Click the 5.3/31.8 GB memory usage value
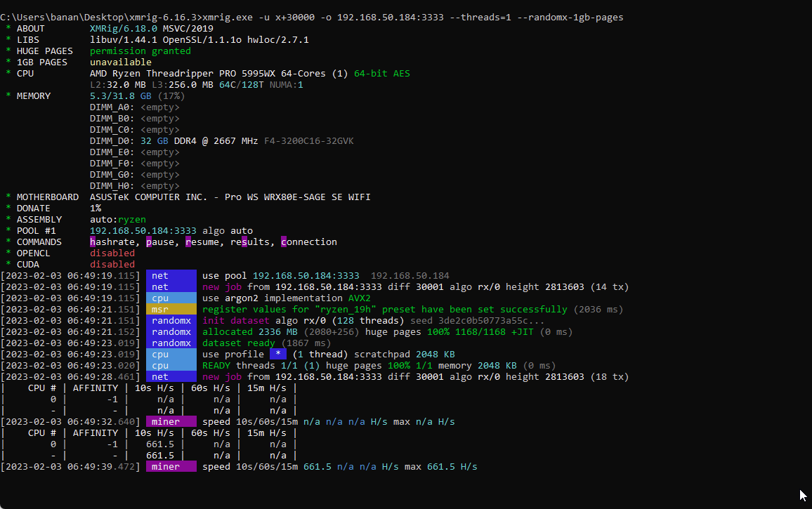The width and height of the screenshot is (812, 509). point(121,95)
